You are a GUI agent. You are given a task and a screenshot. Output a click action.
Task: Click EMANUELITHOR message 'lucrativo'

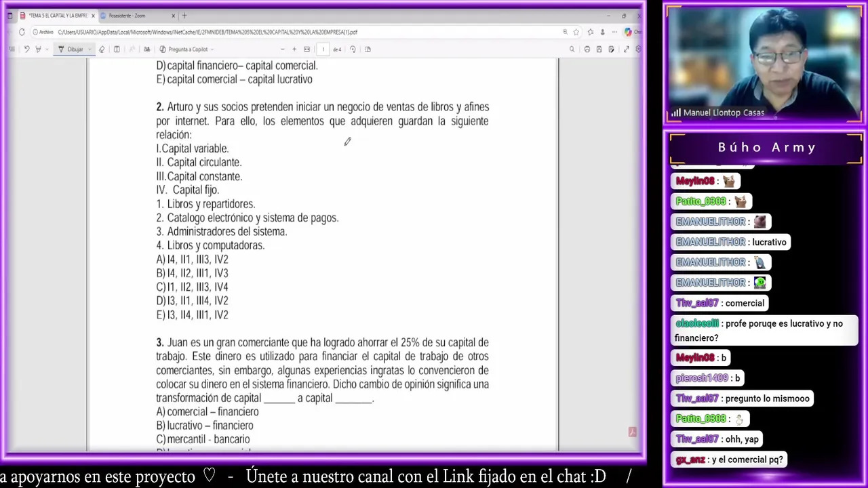731,242
